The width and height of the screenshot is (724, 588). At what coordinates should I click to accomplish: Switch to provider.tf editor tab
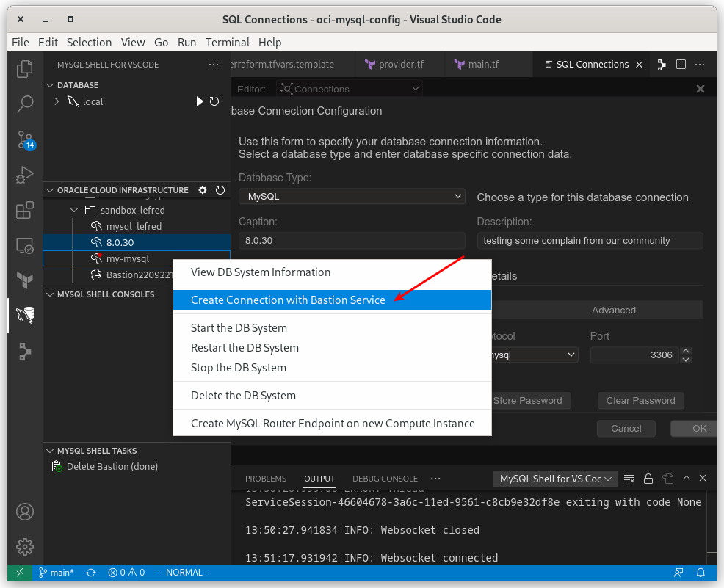[399, 65]
